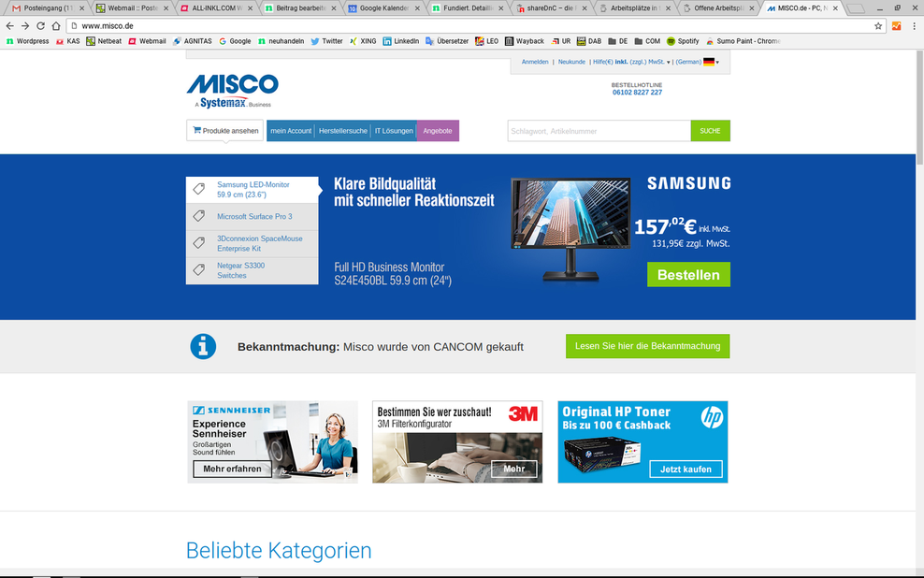Click the Neukunde link
This screenshot has height=578, width=924.
pyautogui.click(x=571, y=62)
